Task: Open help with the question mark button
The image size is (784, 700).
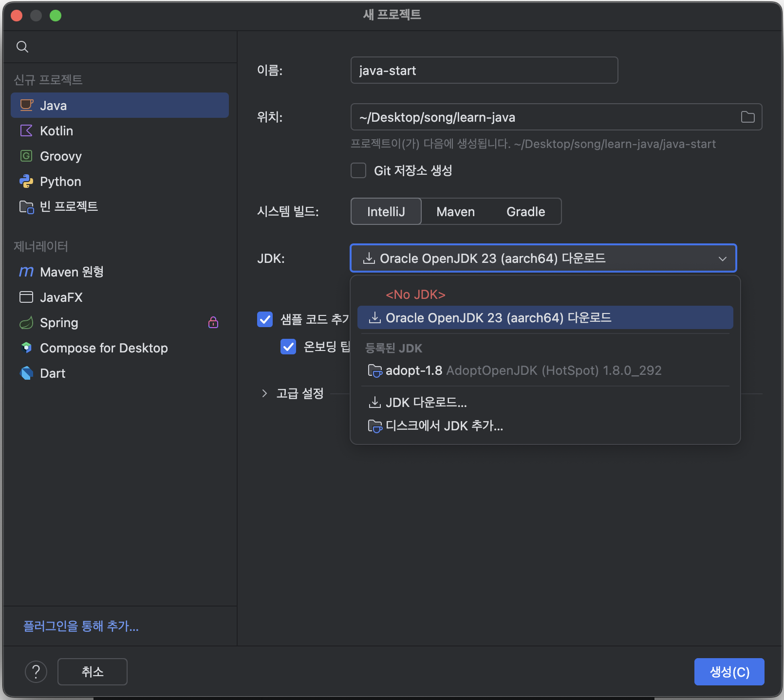Action: [36, 672]
